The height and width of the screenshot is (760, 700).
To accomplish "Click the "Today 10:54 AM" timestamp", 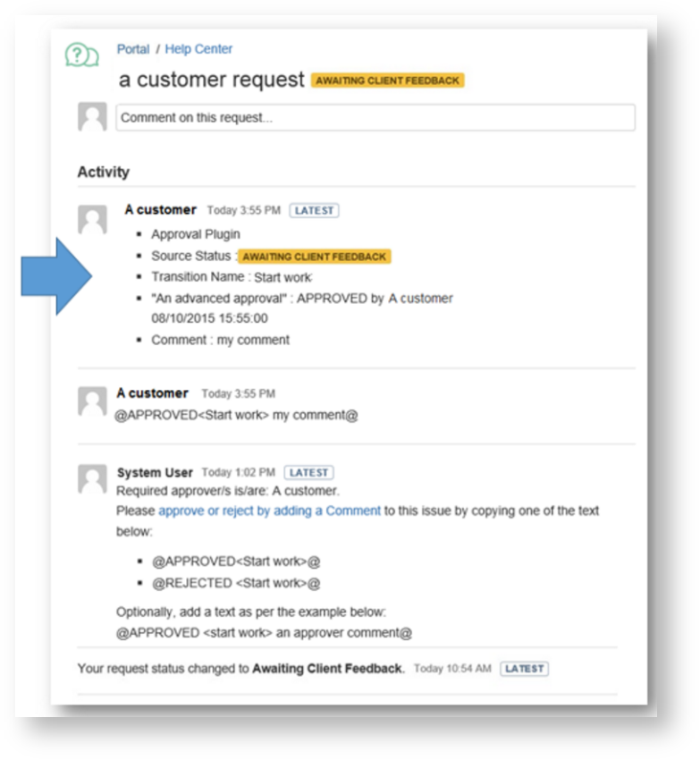I will [x=451, y=669].
